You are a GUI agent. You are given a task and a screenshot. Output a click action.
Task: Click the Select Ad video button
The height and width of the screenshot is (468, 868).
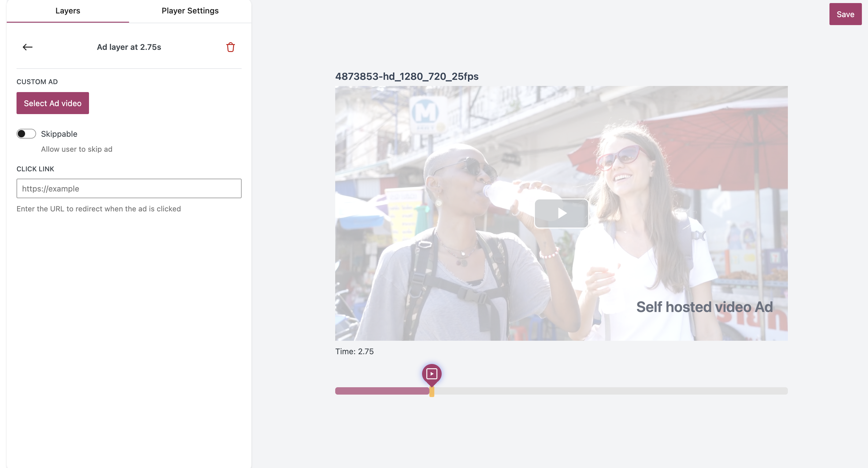tap(53, 103)
